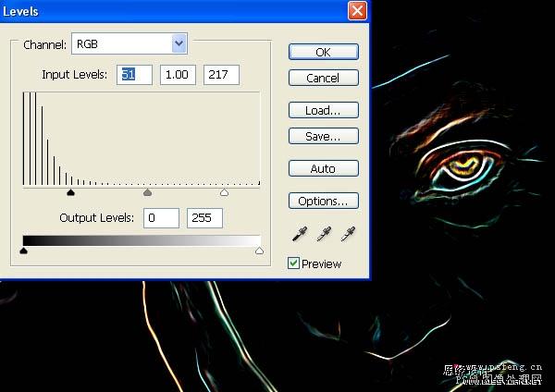Select the black point eyedropper
The width and height of the screenshot is (555, 392).
298,234
